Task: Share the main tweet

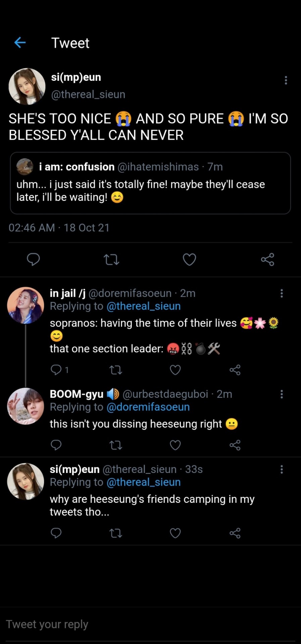Action: 267,259
